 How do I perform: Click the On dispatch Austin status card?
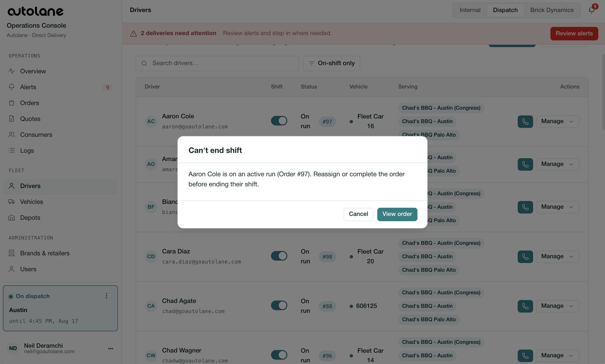pos(60,308)
